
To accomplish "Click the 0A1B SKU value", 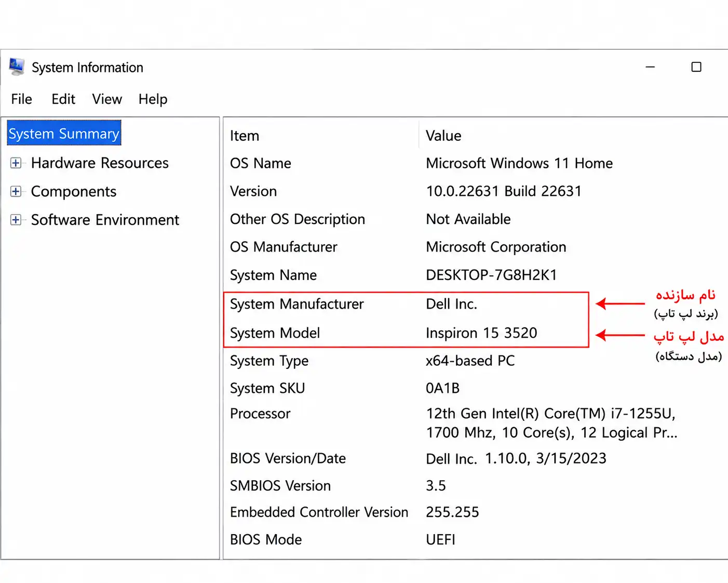I will click(442, 388).
